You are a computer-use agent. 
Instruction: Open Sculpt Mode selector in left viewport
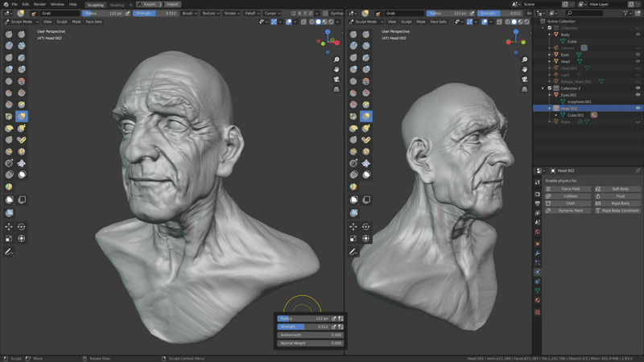pyautogui.click(x=22, y=22)
